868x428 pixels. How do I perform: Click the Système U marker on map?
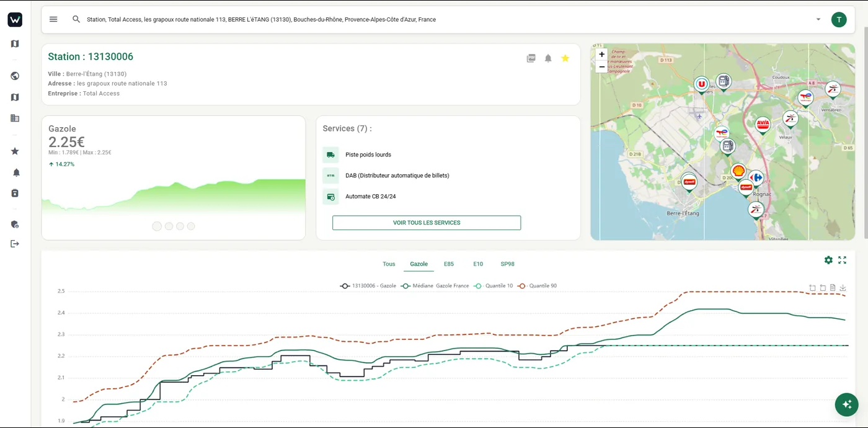point(702,84)
